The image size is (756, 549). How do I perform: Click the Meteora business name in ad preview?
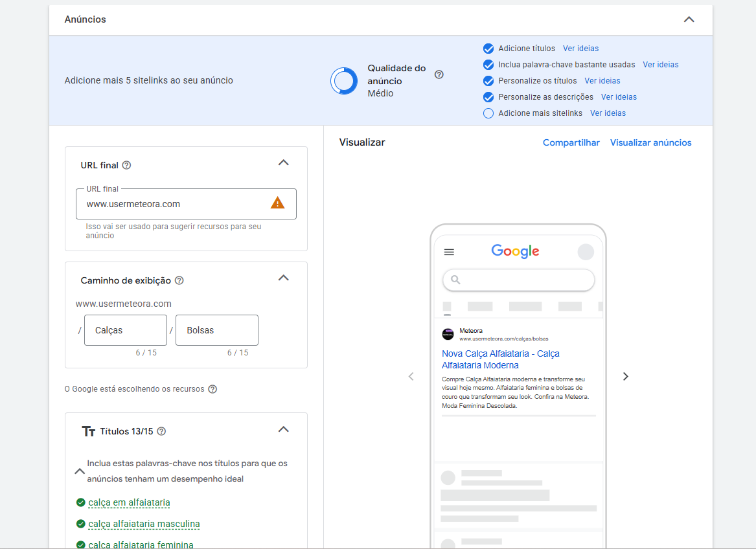pos(470,331)
